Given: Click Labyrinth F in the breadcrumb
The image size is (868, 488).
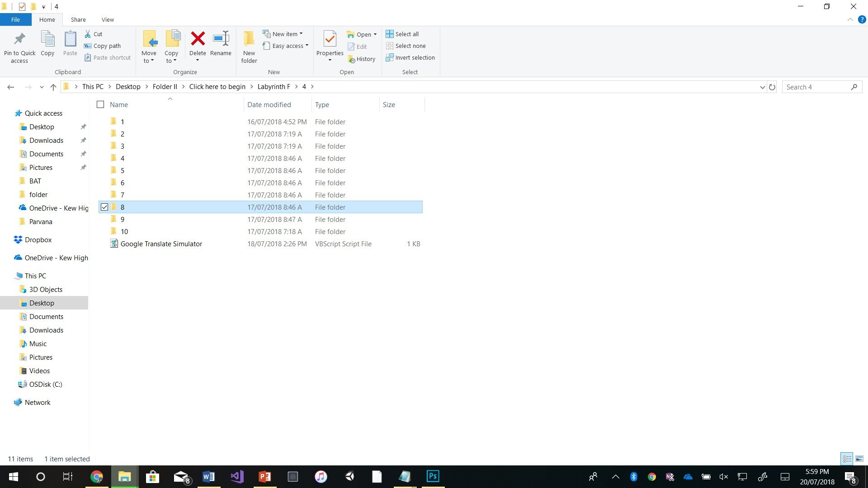Looking at the screenshot, I should [274, 87].
